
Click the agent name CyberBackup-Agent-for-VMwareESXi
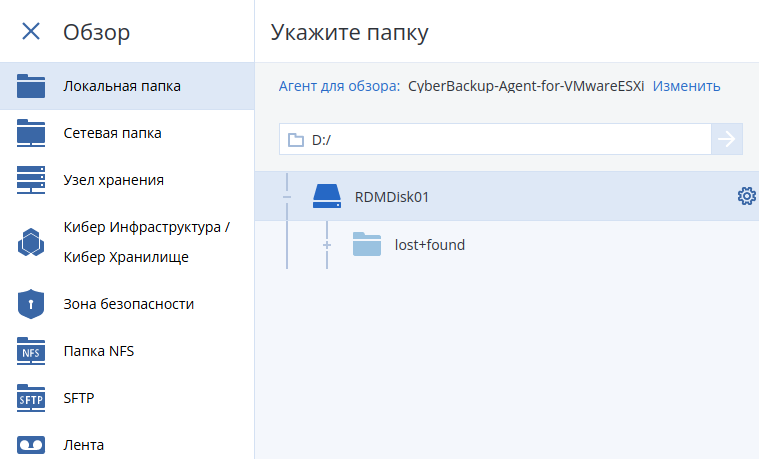click(x=526, y=86)
